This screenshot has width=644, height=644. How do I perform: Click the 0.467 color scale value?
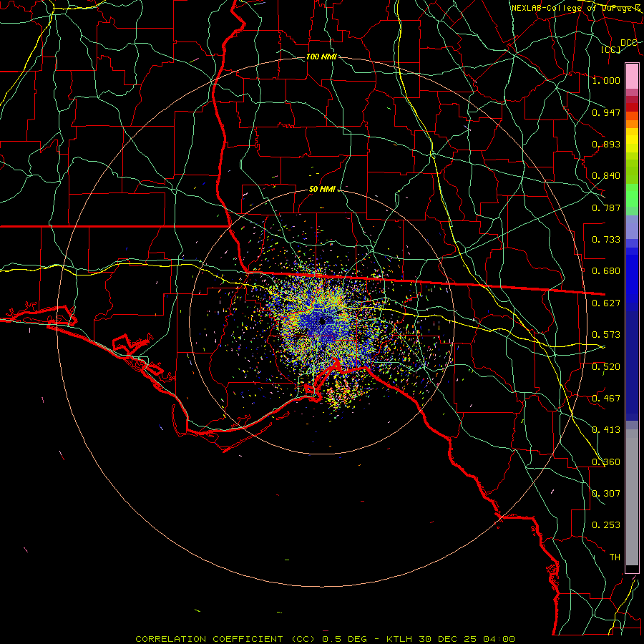coord(606,399)
